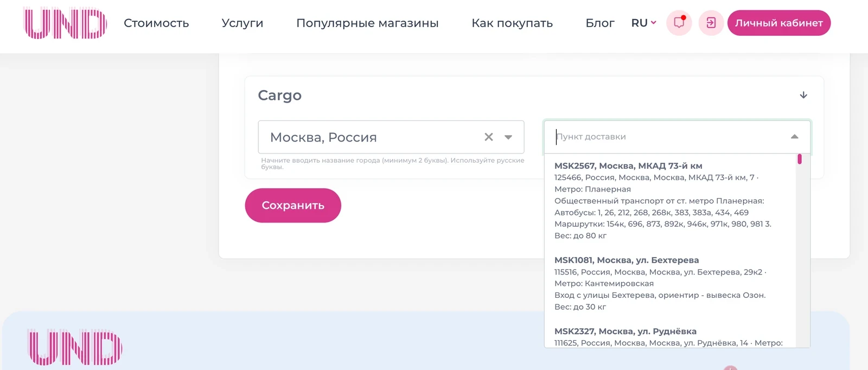Collapse the Пункт доставки dropdown arrow

pyautogui.click(x=794, y=137)
